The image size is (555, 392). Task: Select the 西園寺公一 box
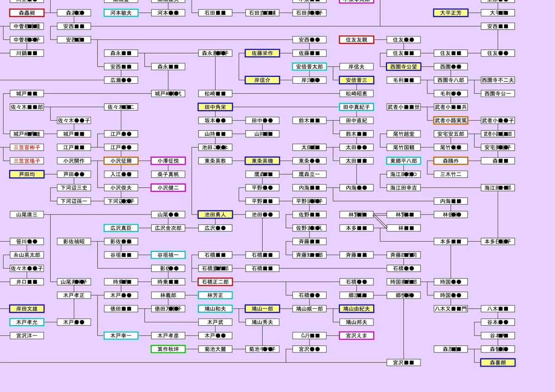tap(498, 93)
